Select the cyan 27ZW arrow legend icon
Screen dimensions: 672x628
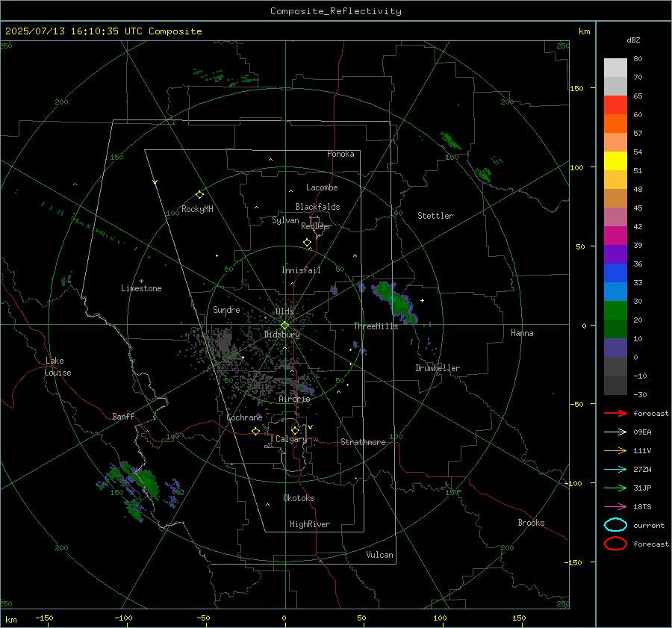(615, 470)
